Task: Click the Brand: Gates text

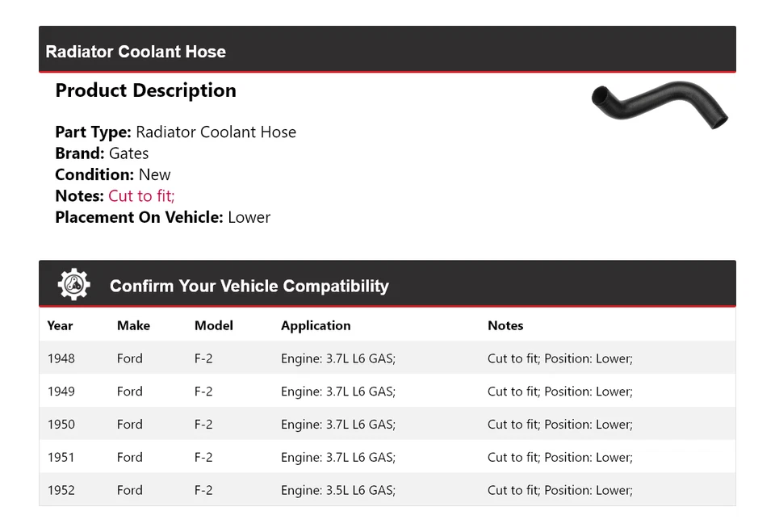Action: point(102,153)
